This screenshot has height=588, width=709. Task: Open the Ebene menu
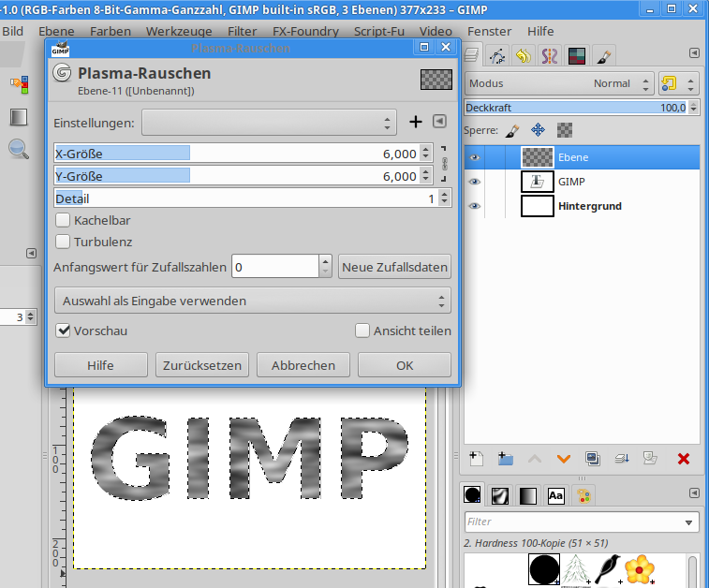click(56, 31)
